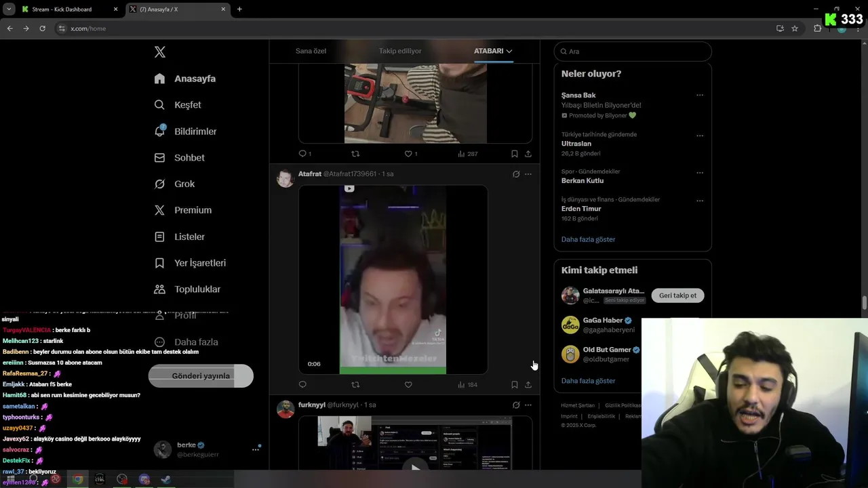
Task: View analytics of top post showing 287
Action: 467,154
